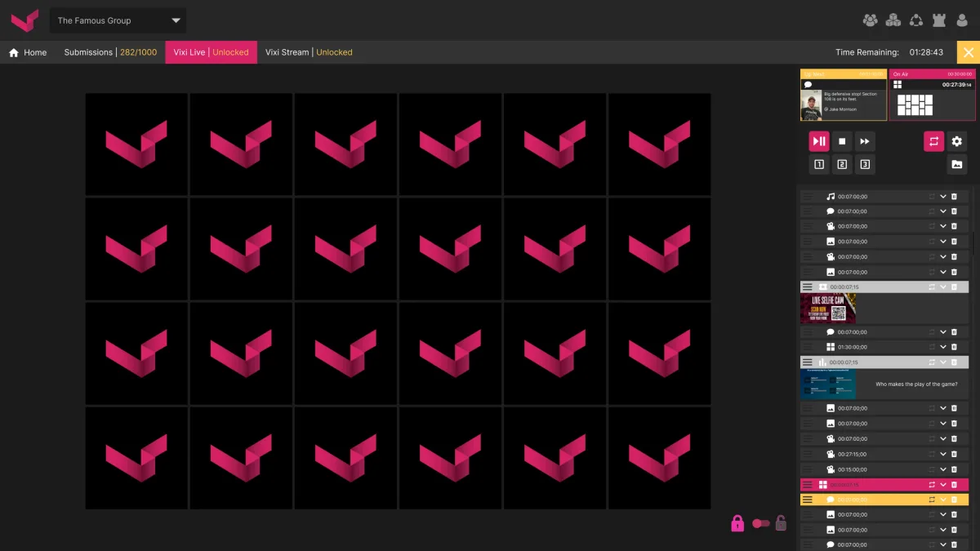Toggle loop on the music note item
Image resolution: width=980 pixels, height=551 pixels.
click(x=931, y=197)
